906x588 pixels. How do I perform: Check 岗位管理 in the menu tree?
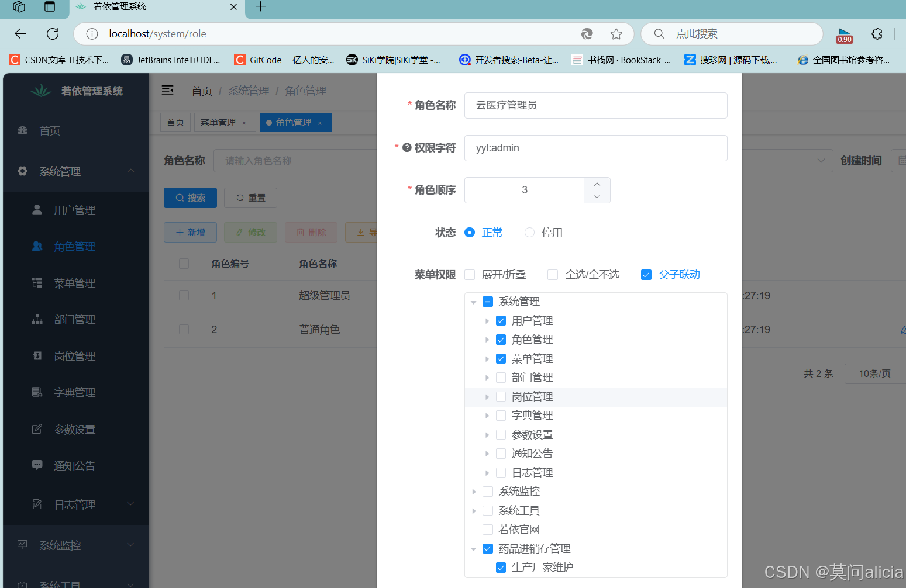(x=501, y=397)
